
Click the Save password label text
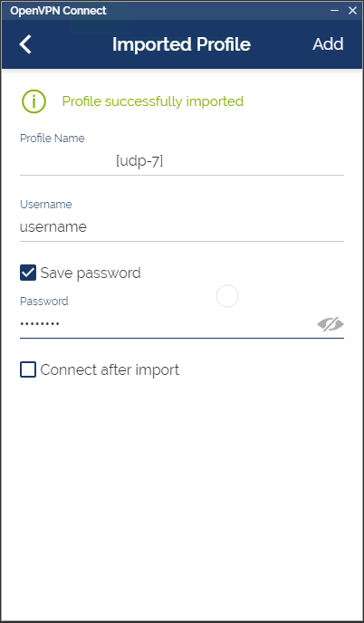click(91, 273)
